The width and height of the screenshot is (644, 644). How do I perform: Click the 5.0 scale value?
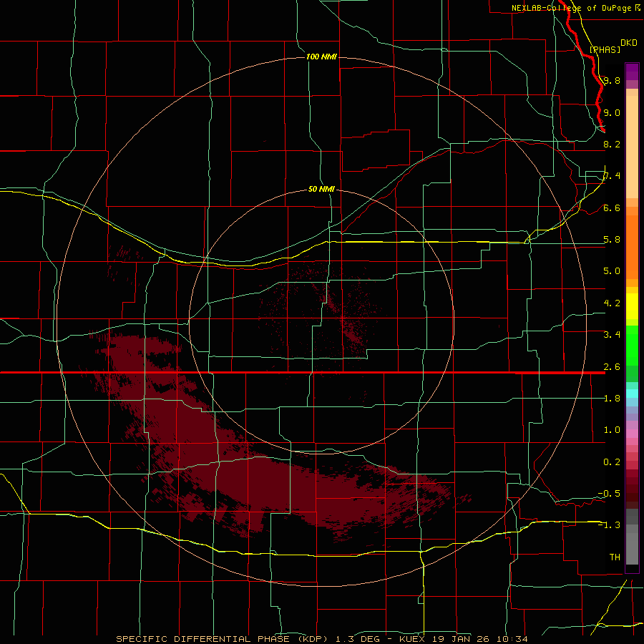pyautogui.click(x=612, y=271)
